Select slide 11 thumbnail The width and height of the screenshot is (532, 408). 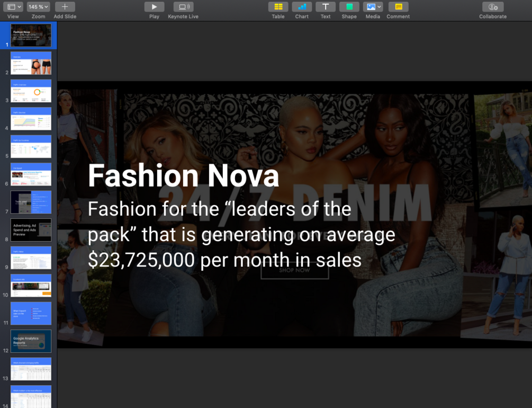[x=31, y=314]
